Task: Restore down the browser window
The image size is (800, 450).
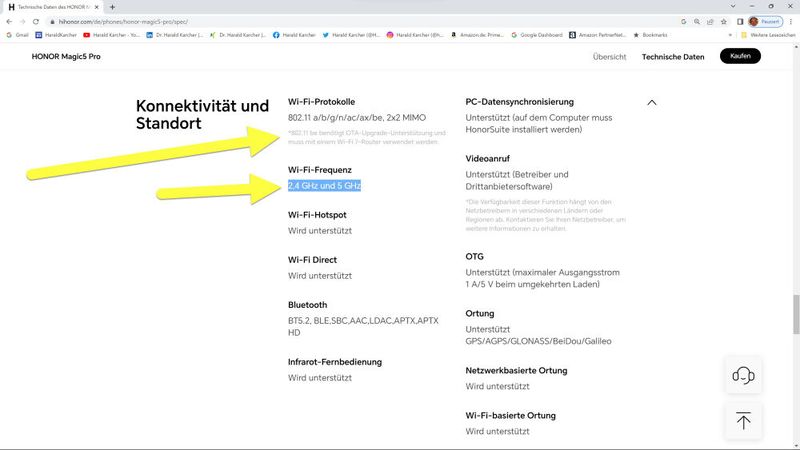Action: 771,7
